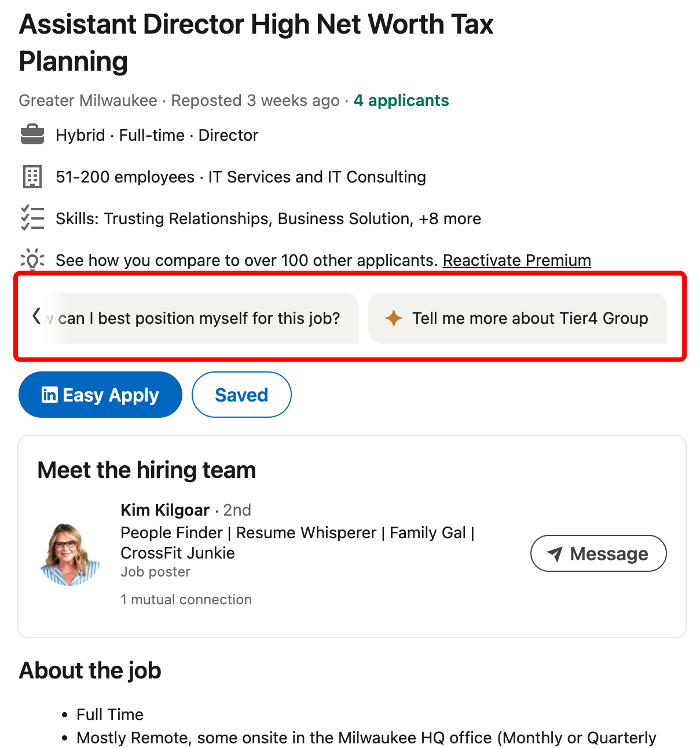Open the 4 applicants details
The height and width of the screenshot is (748, 700).
(x=401, y=100)
